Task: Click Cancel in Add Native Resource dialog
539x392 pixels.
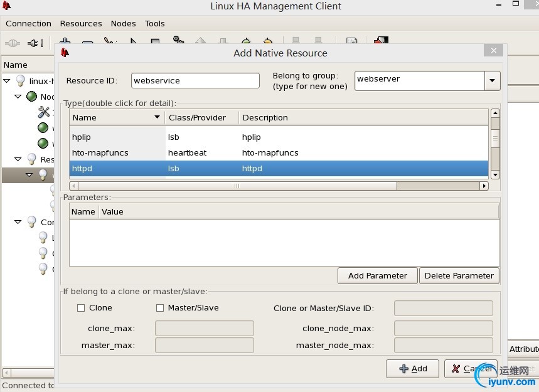Action: pos(471,369)
